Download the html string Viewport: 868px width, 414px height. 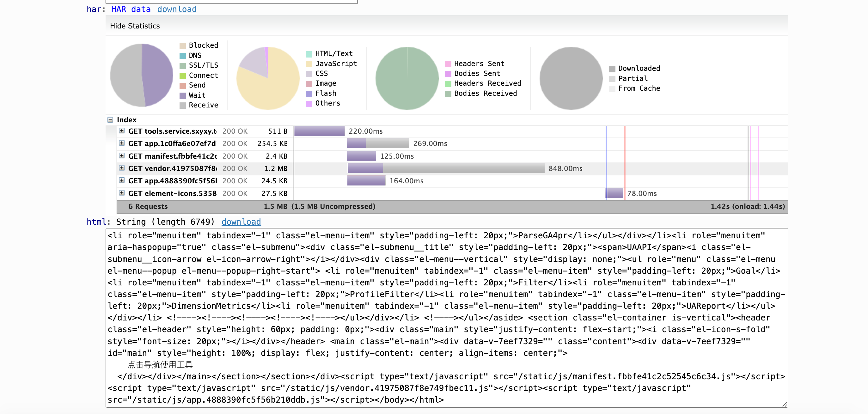[x=241, y=222]
